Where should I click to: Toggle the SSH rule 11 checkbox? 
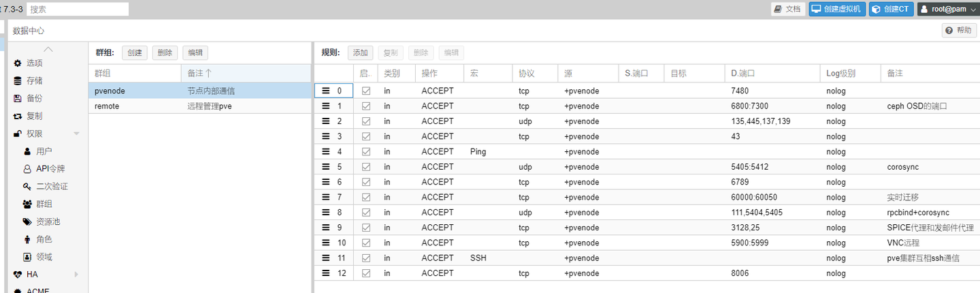366,258
